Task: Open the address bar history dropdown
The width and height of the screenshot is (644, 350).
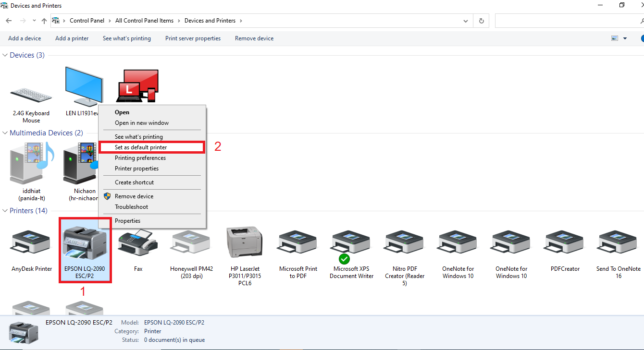Action: (465, 21)
